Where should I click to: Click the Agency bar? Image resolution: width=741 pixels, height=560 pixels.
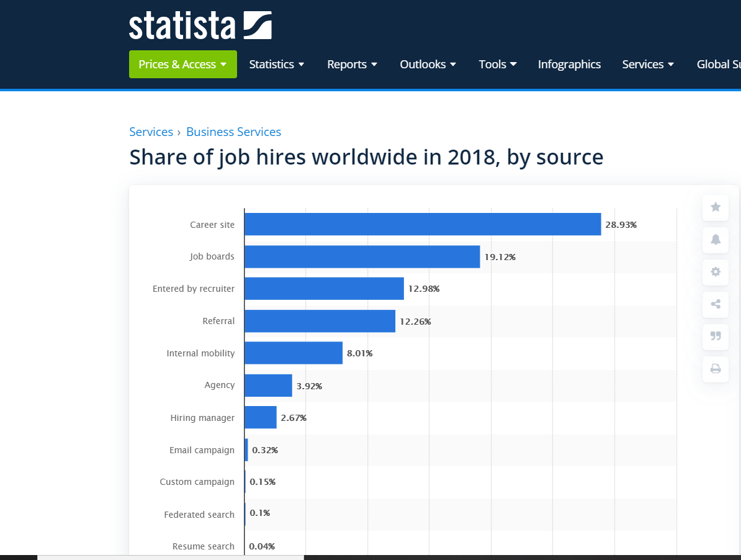pyautogui.click(x=269, y=386)
